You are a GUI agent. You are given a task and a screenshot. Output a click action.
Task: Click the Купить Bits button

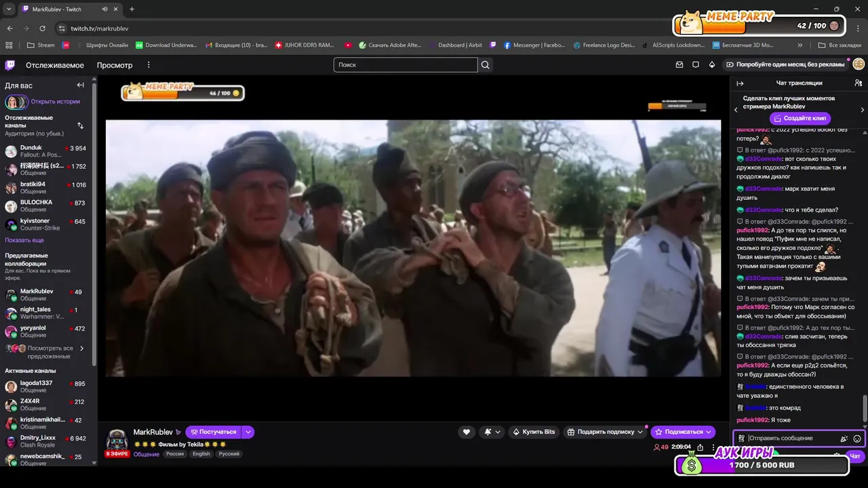534,432
